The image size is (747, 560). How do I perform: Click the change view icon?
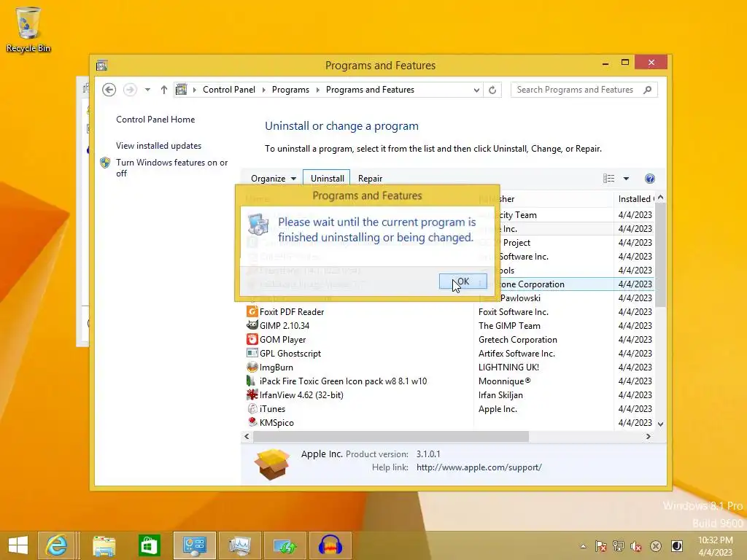[x=608, y=179]
